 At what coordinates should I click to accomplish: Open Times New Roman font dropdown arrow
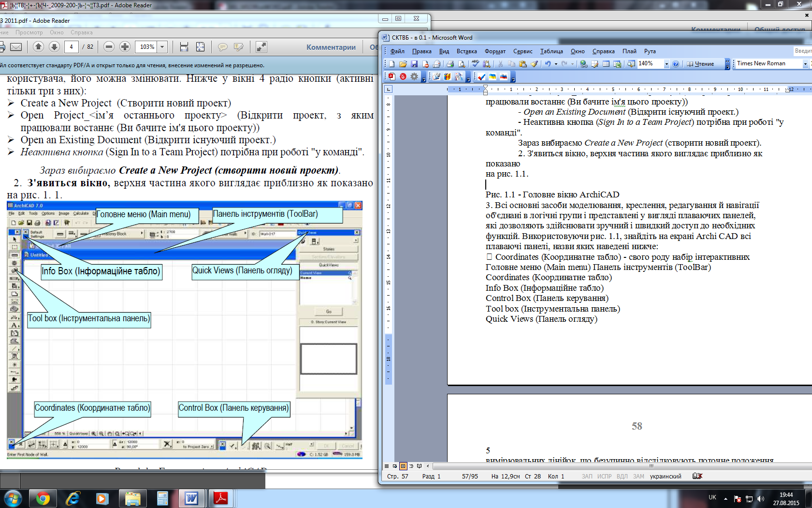[x=805, y=64]
